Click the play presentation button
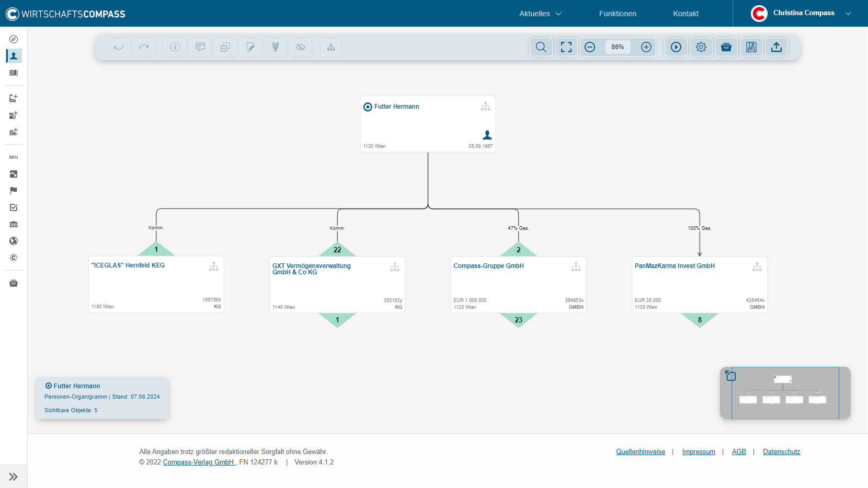868x488 pixels. (x=676, y=47)
